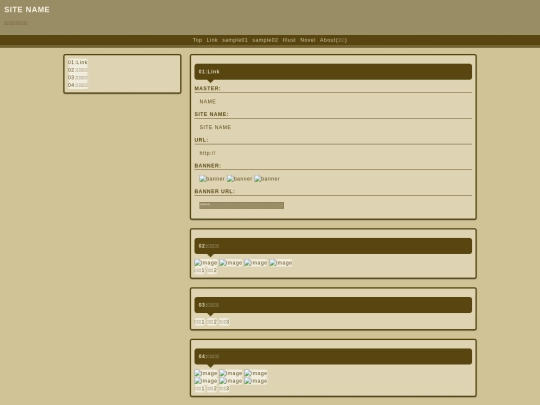Select the BANNER URL text field
Viewport: 540px width, 405px height.
pos(241,206)
